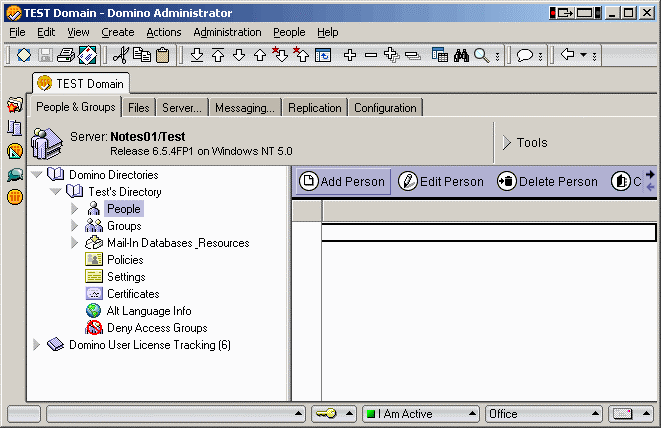Open the Administration menu

227,32
